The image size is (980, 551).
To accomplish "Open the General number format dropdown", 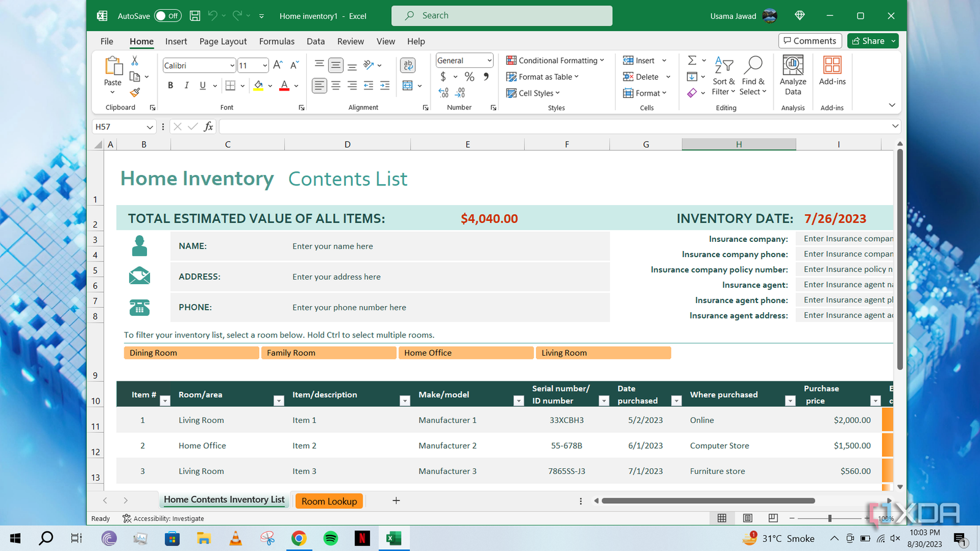I will 489,61.
